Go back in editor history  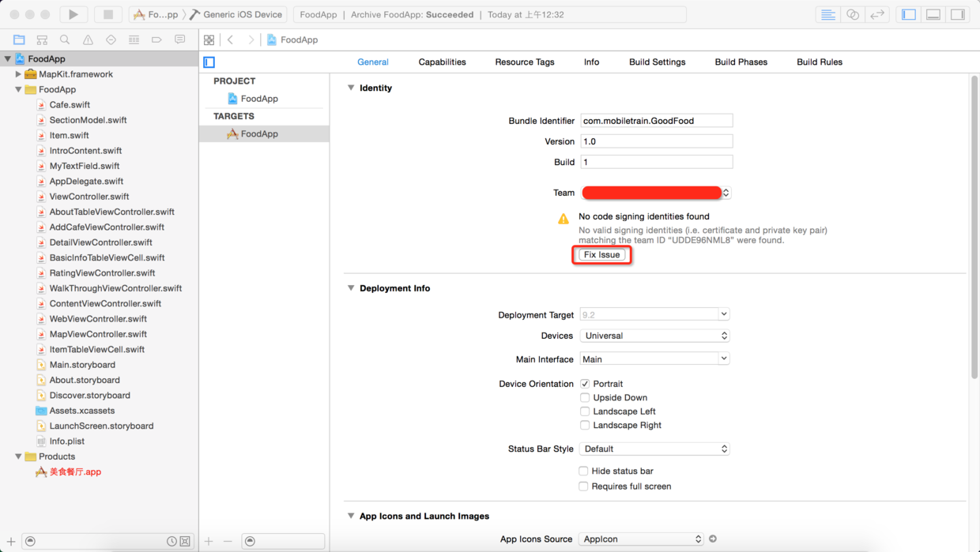[231, 39]
